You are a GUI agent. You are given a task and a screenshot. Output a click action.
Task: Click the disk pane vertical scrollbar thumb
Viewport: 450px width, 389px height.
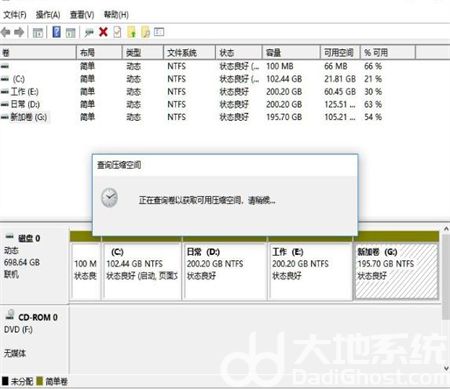click(446, 277)
